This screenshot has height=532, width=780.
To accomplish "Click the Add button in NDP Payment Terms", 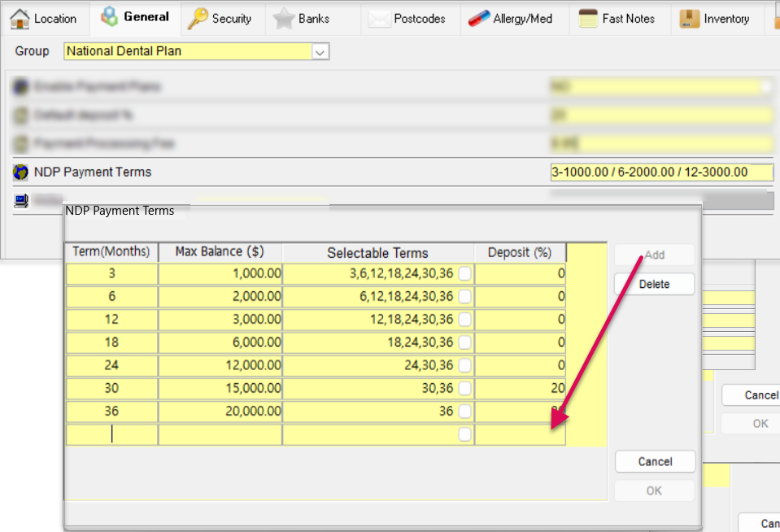I will (x=654, y=255).
